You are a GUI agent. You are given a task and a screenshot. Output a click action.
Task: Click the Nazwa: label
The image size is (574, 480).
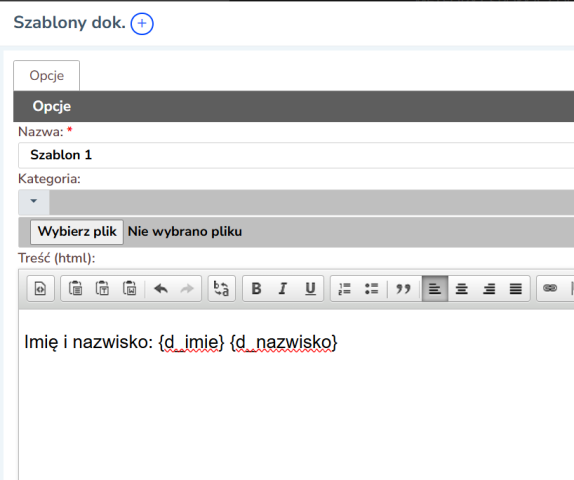pyautogui.click(x=41, y=132)
